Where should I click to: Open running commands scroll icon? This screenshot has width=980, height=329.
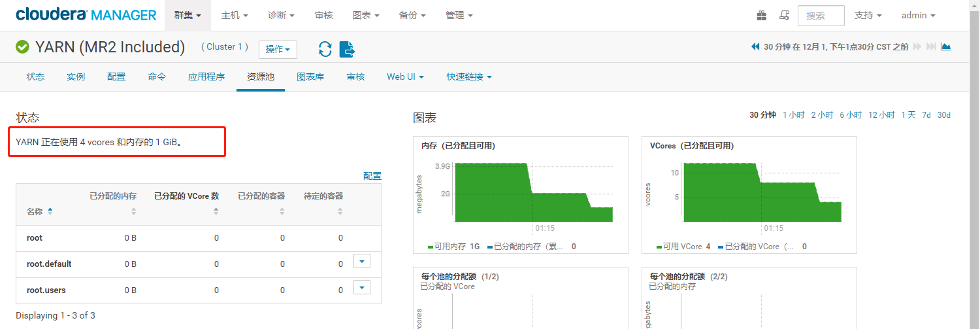tap(784, 15)
